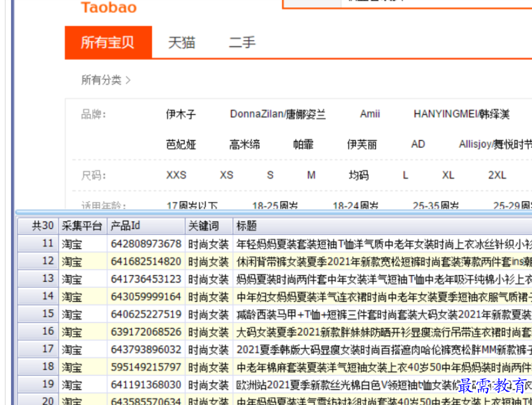
Task: Switch to the 所有宝贝 tab
Action: tap(108, 43)
